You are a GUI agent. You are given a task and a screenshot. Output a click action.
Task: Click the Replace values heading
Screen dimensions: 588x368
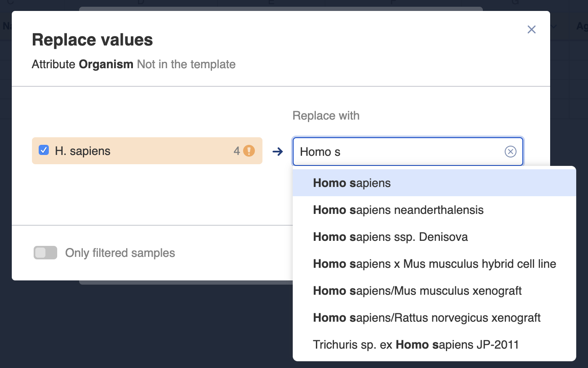tap(93, 40)
